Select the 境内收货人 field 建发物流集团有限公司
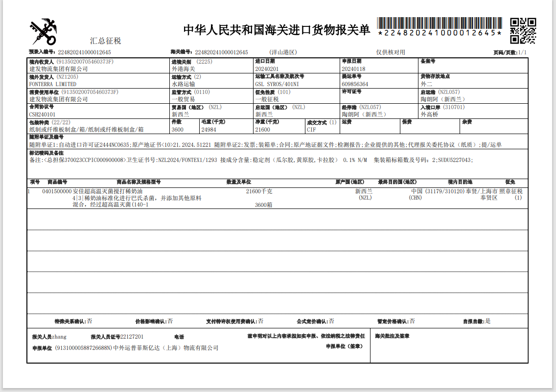 (58, 69)
